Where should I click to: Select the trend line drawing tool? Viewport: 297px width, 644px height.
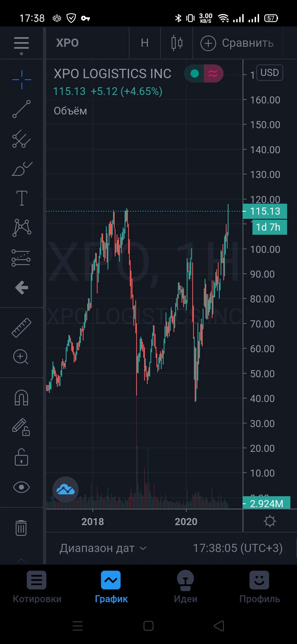(21, 109)
